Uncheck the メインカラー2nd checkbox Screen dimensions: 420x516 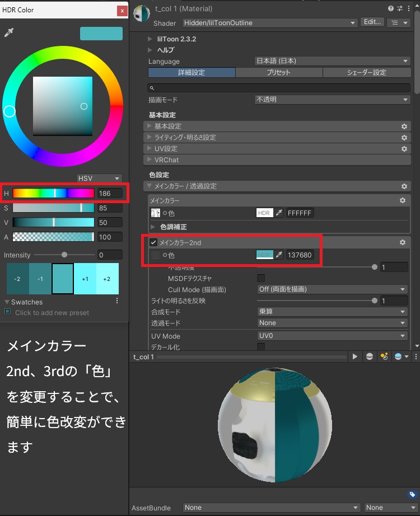(x=153, y=242)
